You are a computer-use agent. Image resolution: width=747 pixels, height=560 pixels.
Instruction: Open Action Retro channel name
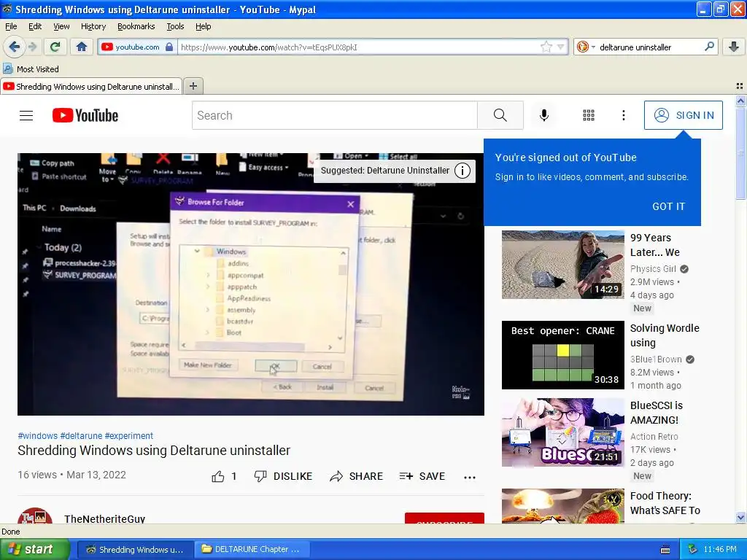(x=654, y=436)
